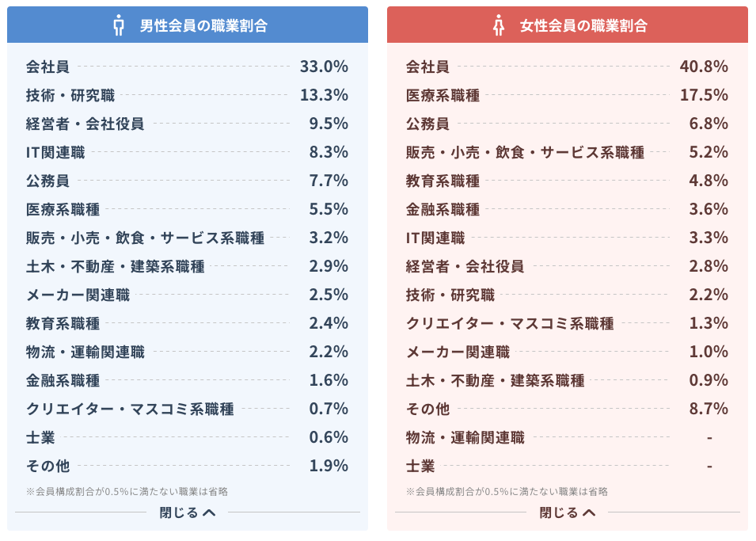Image resolution: width=756 pixels, height=541 pixels.
Task: Select 技術・研究職 in the male panel
Action: point(70,95)
